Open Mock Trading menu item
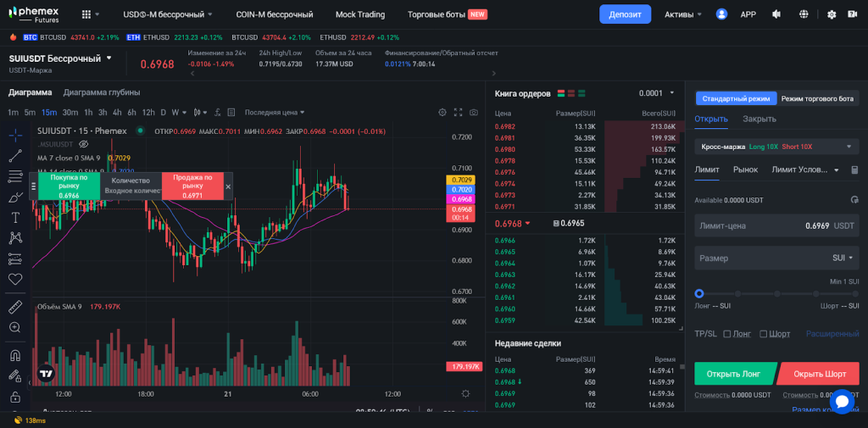This screenshot has width=868, height=428. 360,14
